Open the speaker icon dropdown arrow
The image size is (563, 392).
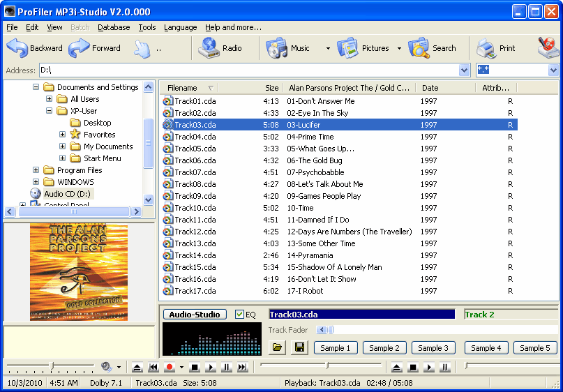point(119,367)
